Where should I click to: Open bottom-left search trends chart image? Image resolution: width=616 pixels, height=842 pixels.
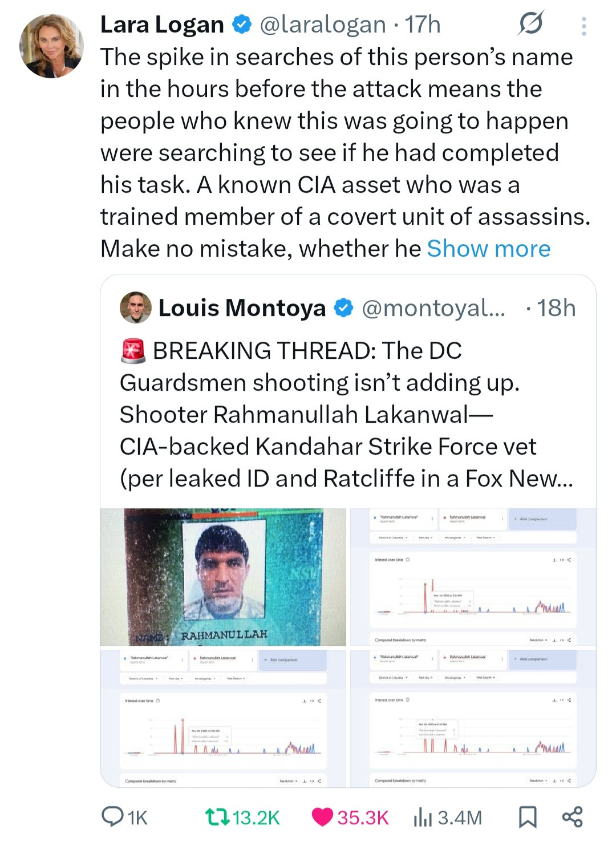(223, 718)
